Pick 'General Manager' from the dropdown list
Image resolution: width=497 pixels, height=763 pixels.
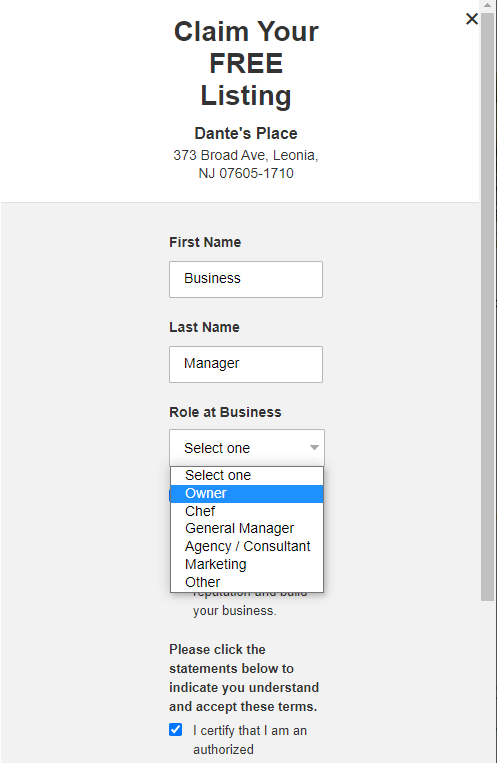click(247, 528)
